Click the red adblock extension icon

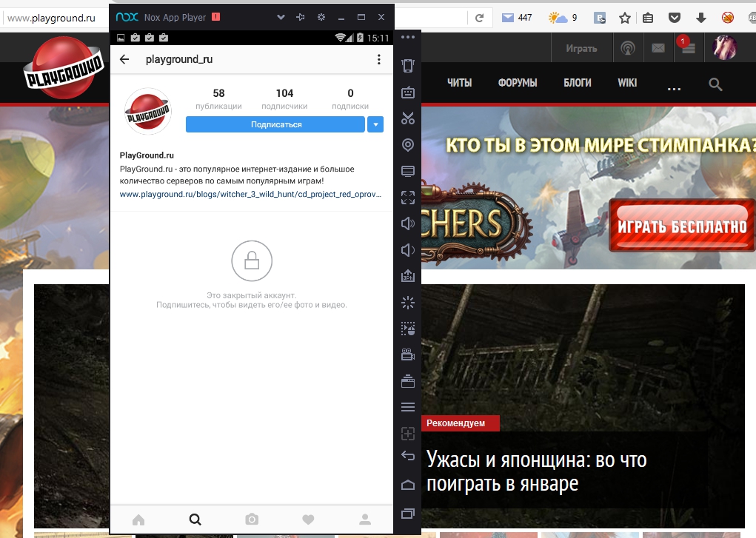pyautogui.click(x=728, y=18)
